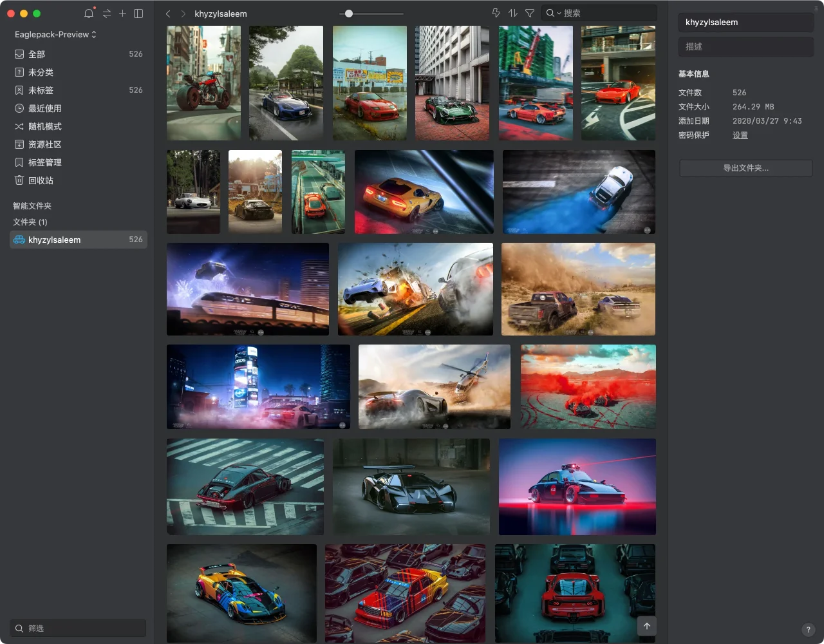
Task: Open 最近使用 recent items
Action: [79, 108]
